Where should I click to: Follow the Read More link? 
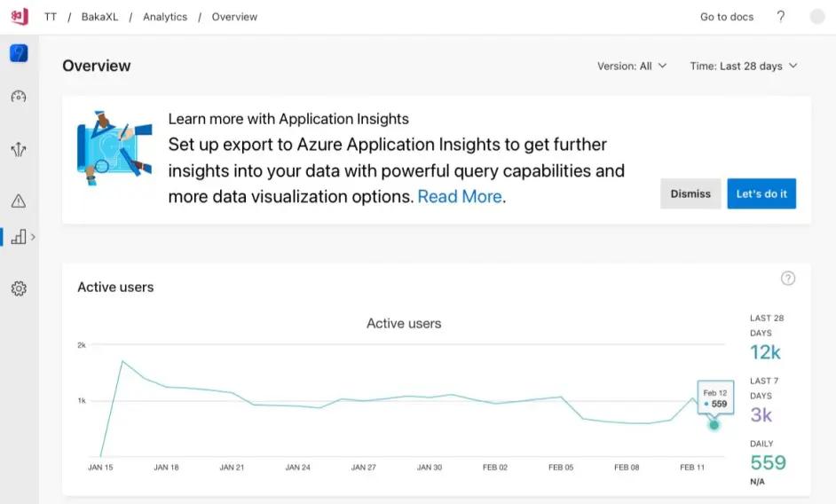click(460, 197)
